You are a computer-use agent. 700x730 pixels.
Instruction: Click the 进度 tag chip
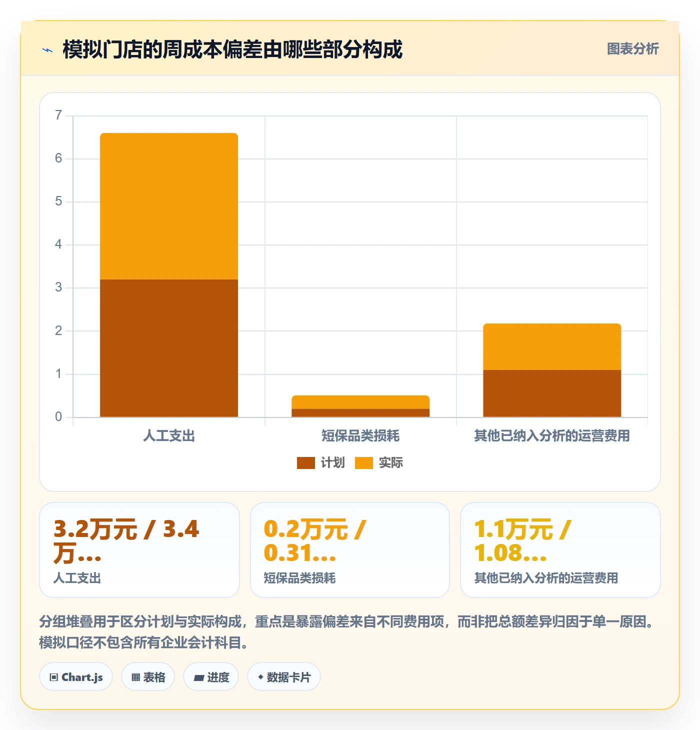click(x=211, y=677)
